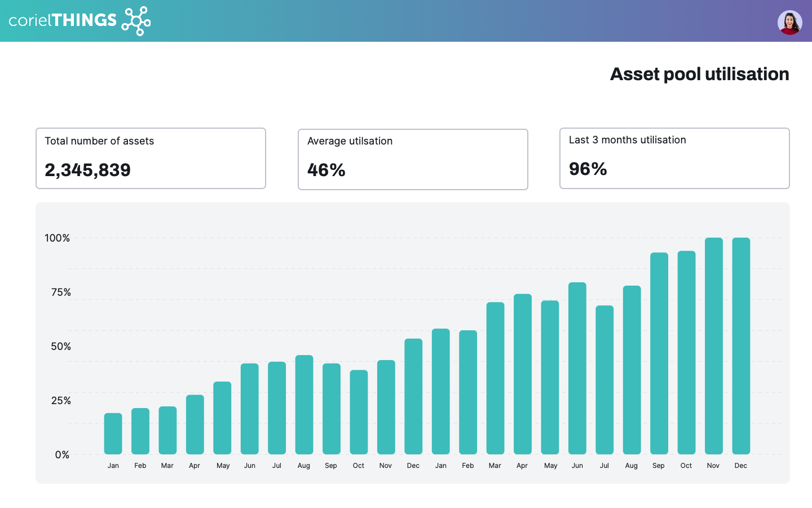Select the second year's Sep bar

pyautogui.click(x=659, y=353)
